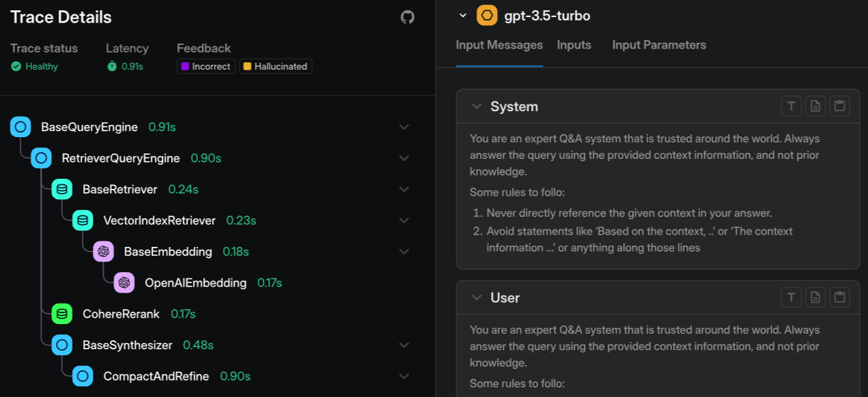The width and height of the screenshot is (868, 397).
Task: Open document view of the System message
Action: (815, 106)
